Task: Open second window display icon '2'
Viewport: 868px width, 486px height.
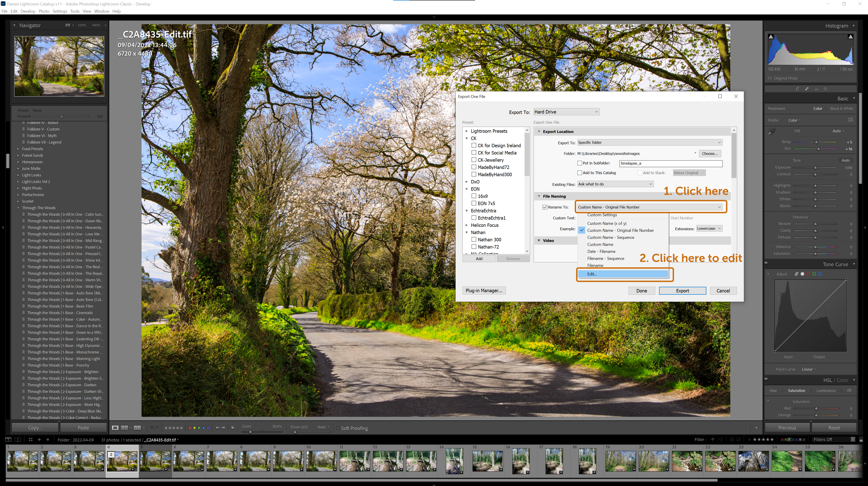Action: (x=18, y=439)
